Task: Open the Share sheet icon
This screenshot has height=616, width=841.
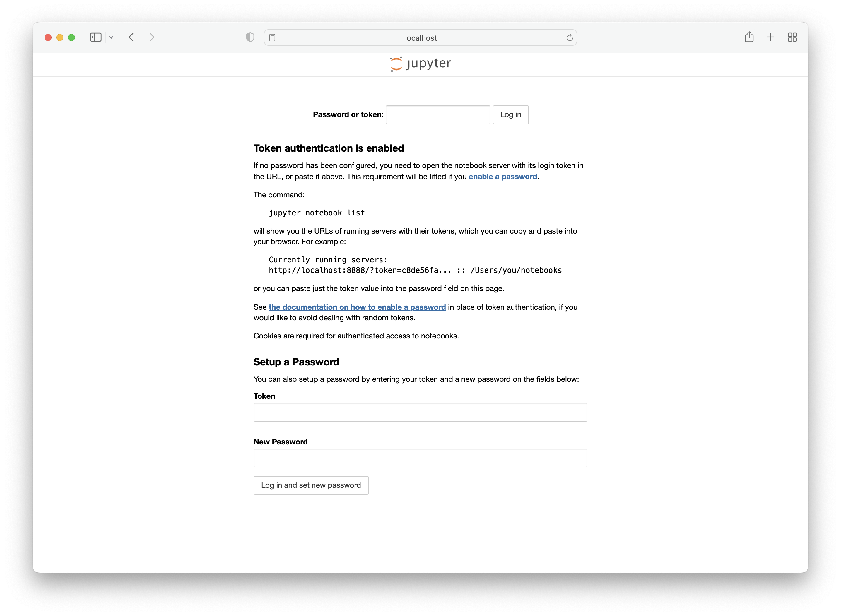Action: click(x=749, y=37)
